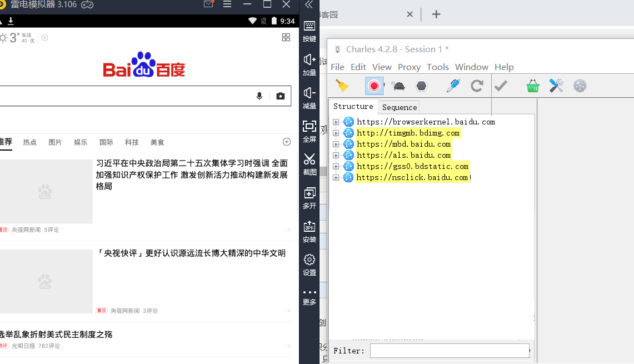Screen dimensions: 634x364
Task: Open the Help menu in Charles
Action: click(504, 67)
